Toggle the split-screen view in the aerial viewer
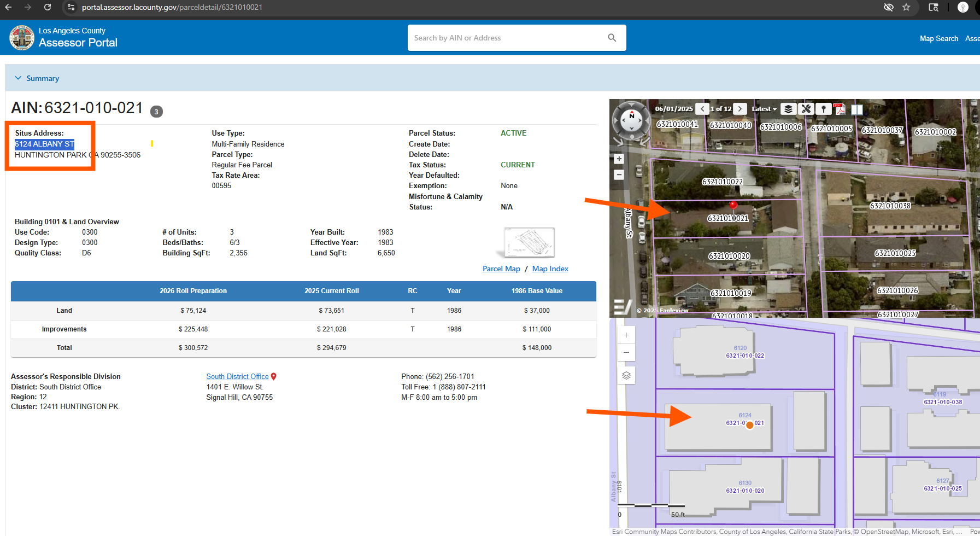980x536 pixels. pos(857,109)
